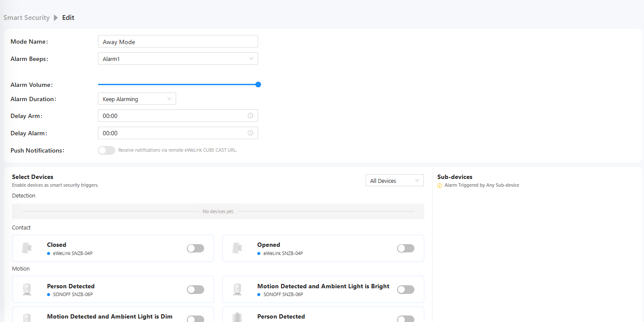Enable Motion Detected and Ambient Light is Bright

(x=405, y=290)
